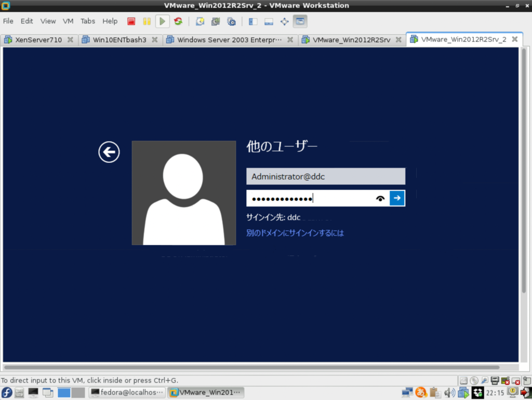Close the VMware_Win2012R2Srv_2 tab
The image size is (532, 400).
(x=515, y=39)
